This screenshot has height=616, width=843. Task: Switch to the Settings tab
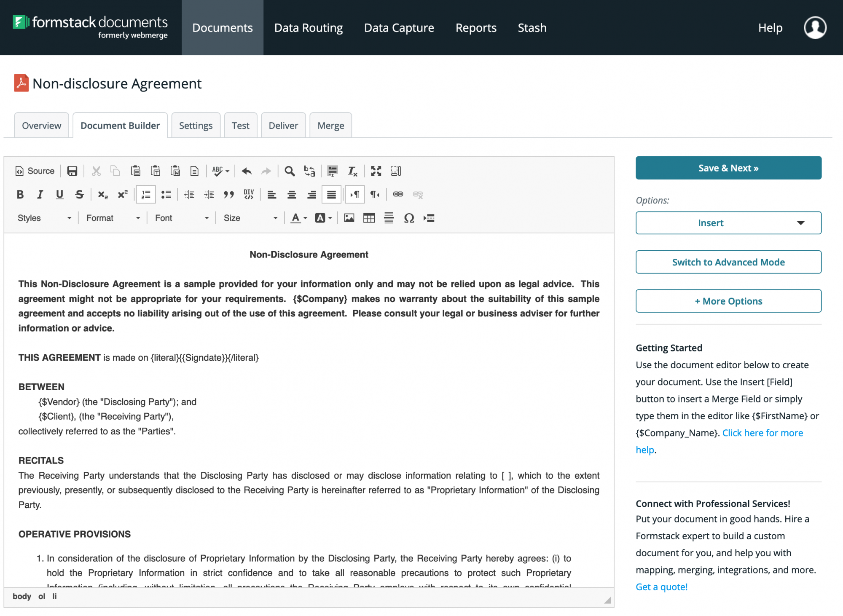click(196, 126)
